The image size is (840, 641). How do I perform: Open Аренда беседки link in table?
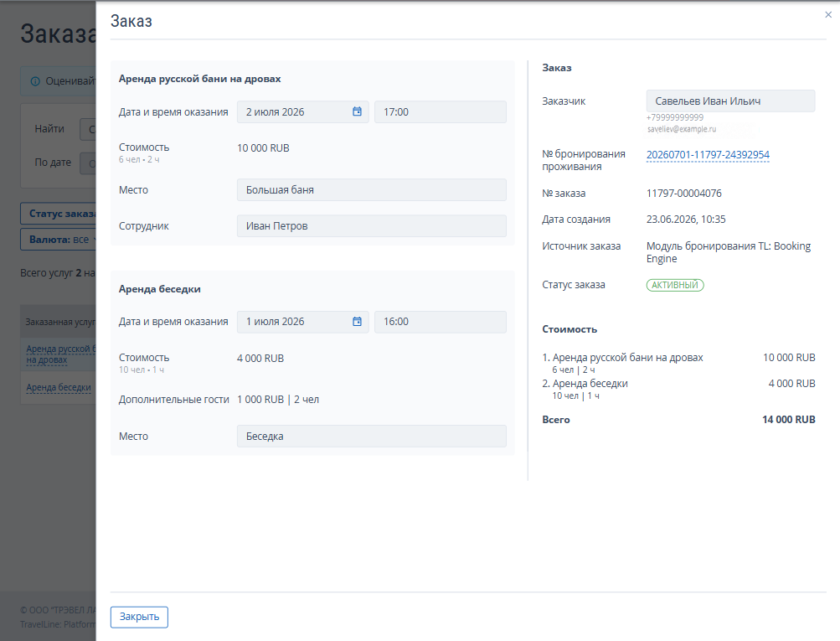(x=59, y=387)
